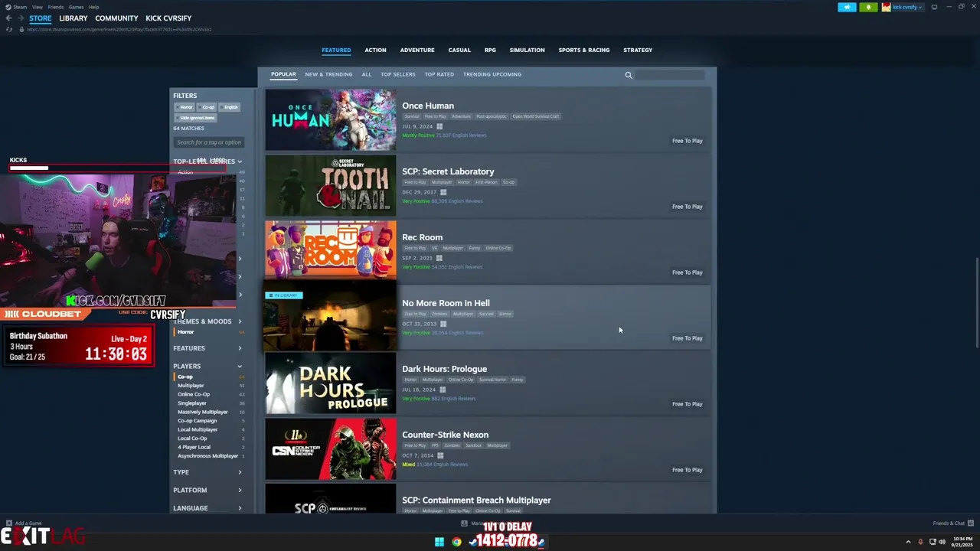980x551 pixels.
Task: Open the green notifications bell
Action: point(868,7)
